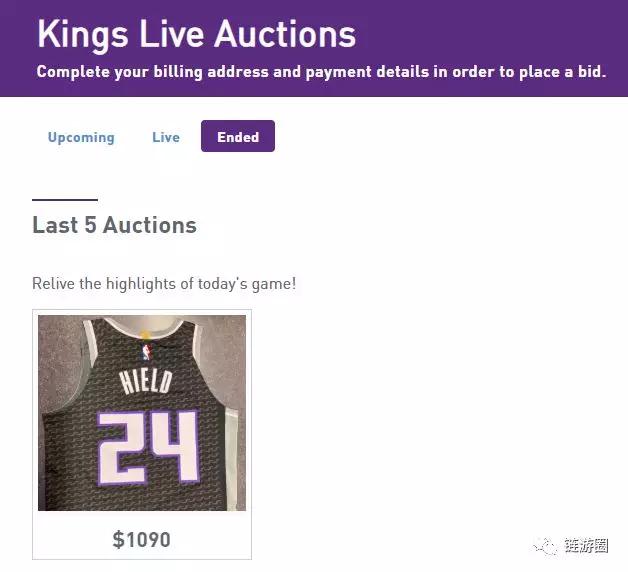The height and width of the screenshot is (572, 628).
Task: Click the 链游圈 watermark text
Action: click(586, 546)
